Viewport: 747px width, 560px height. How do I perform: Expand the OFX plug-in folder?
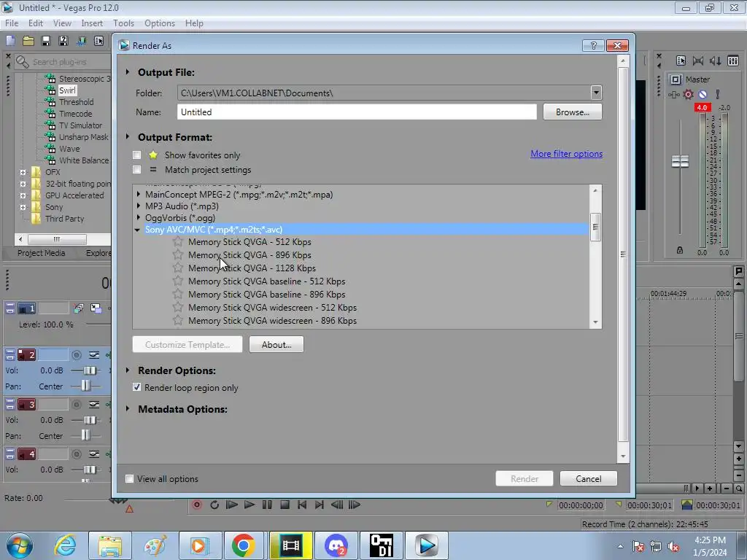pos(23,172)
